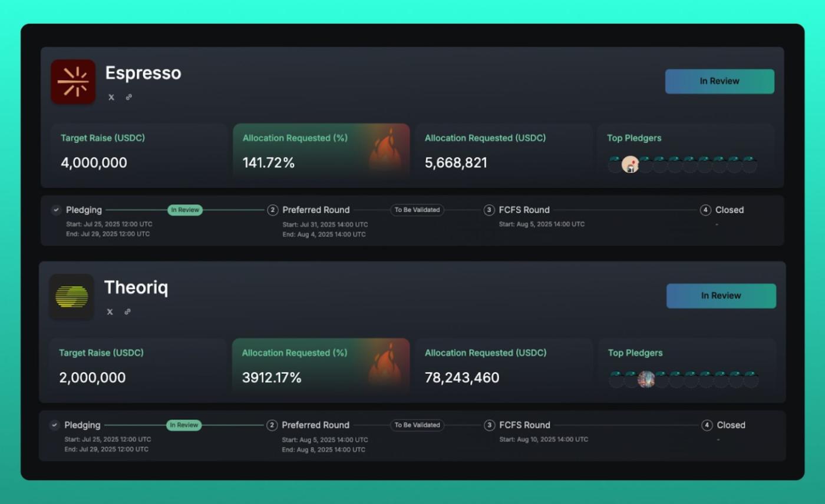Click Espresso's 'To Be Validated' badge
Image resolution: width=825 pixels, height=504 pixels.
click(x=417, y=210)
